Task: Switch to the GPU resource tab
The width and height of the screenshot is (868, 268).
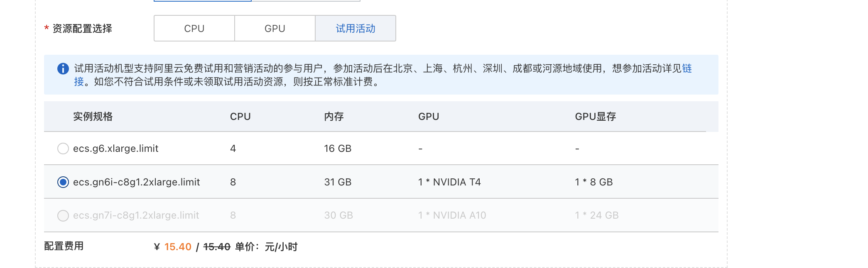Action: click(x=275, y=28)
